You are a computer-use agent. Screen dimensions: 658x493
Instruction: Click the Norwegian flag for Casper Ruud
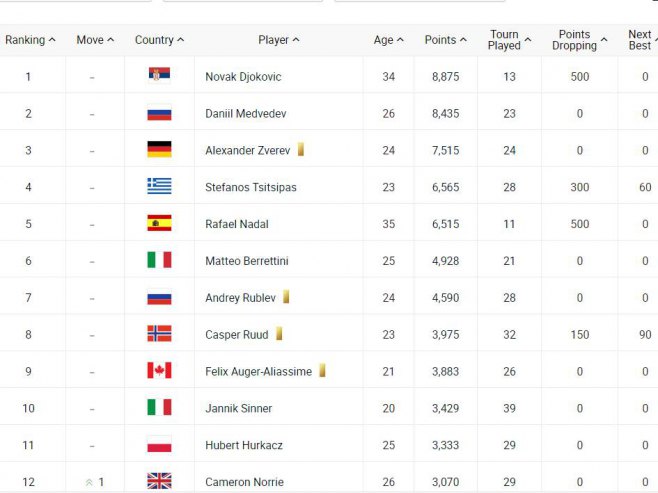click(159, 334)
